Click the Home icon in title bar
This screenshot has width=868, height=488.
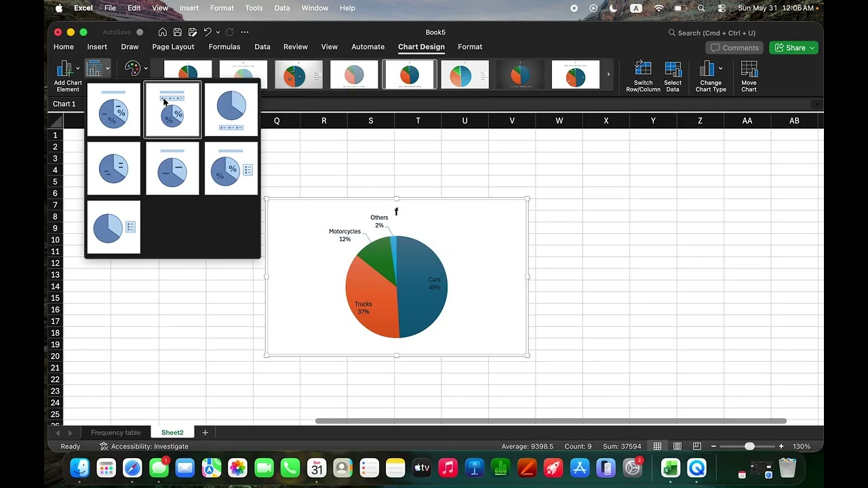(162, 32)
